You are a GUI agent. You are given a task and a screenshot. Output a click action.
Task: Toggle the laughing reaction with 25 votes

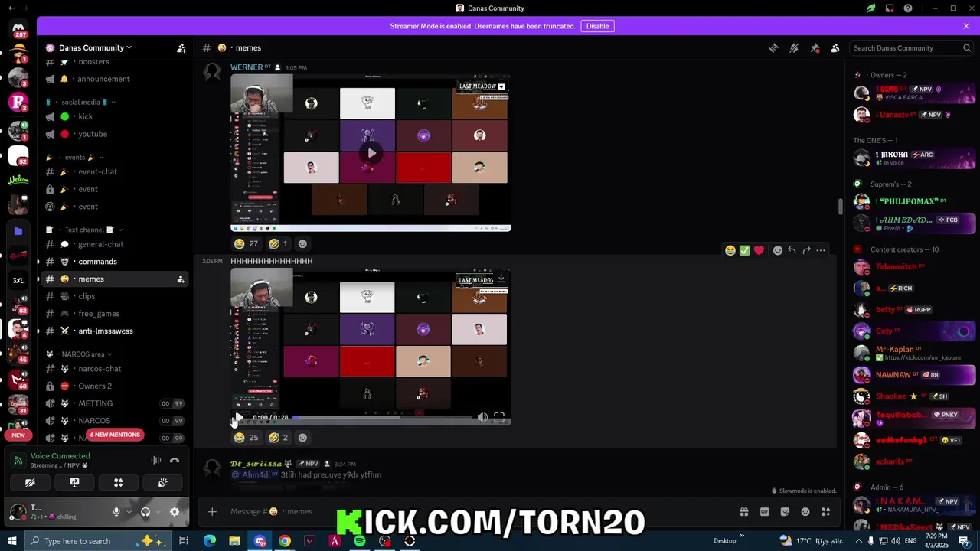[246, 437]
